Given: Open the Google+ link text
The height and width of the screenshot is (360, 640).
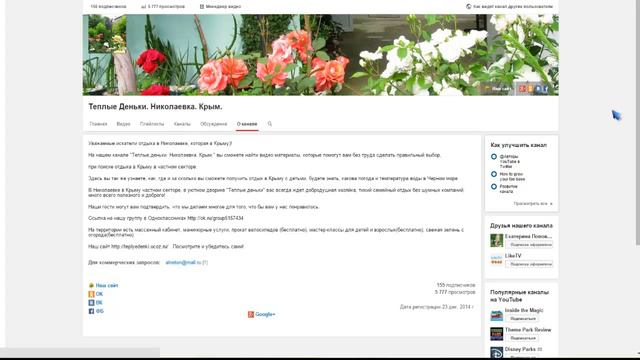Looking at the screenshot, I should point(265,314).
